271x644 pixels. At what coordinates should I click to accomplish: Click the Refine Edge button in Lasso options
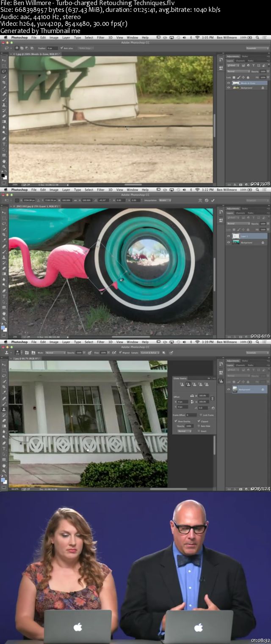coord(86,48)
